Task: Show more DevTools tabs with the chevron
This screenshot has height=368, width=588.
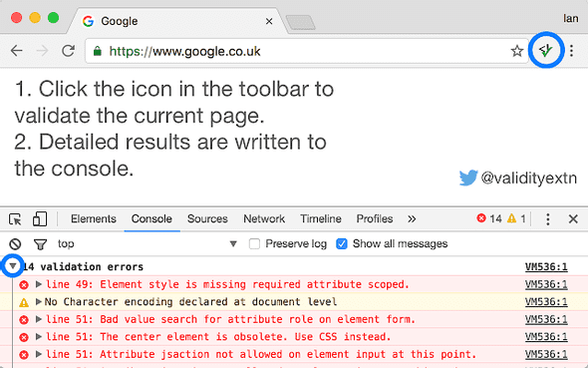Action: pyautogui.click(x=412, y=219)
